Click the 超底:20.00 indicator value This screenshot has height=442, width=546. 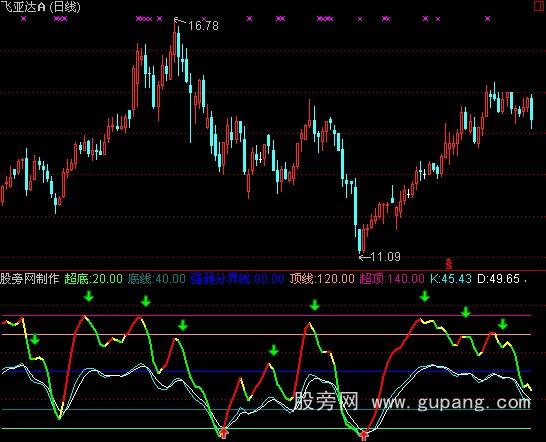(x=94, y=279)
